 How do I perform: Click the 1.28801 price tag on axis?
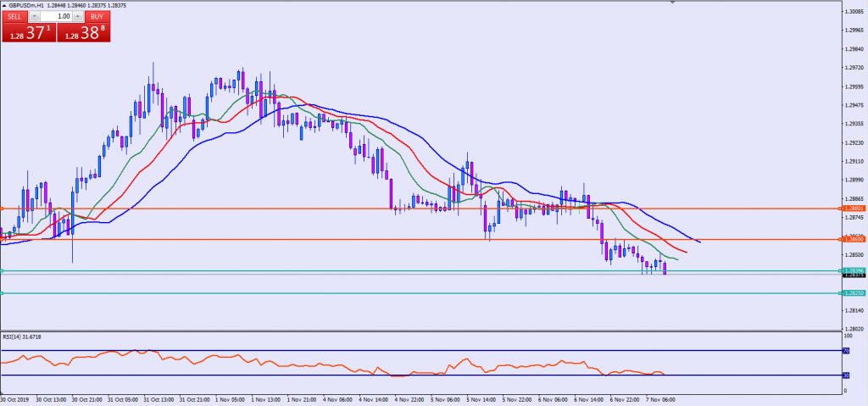point(854,208)
